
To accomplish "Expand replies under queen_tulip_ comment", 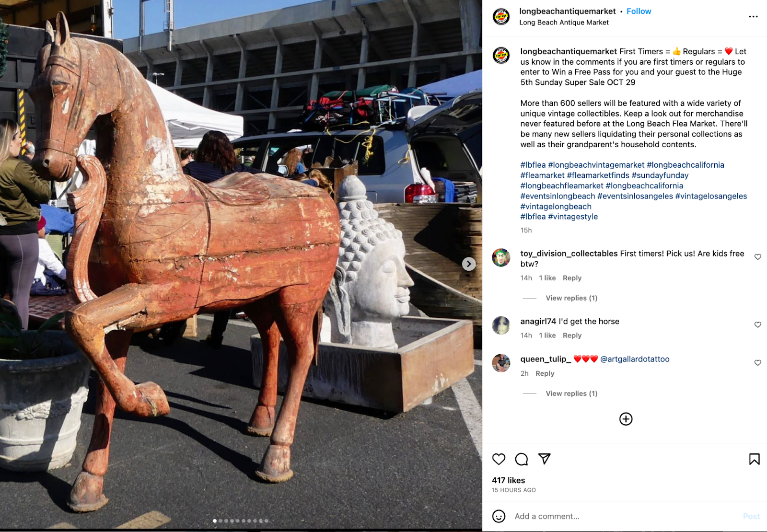I will [571, 393].
